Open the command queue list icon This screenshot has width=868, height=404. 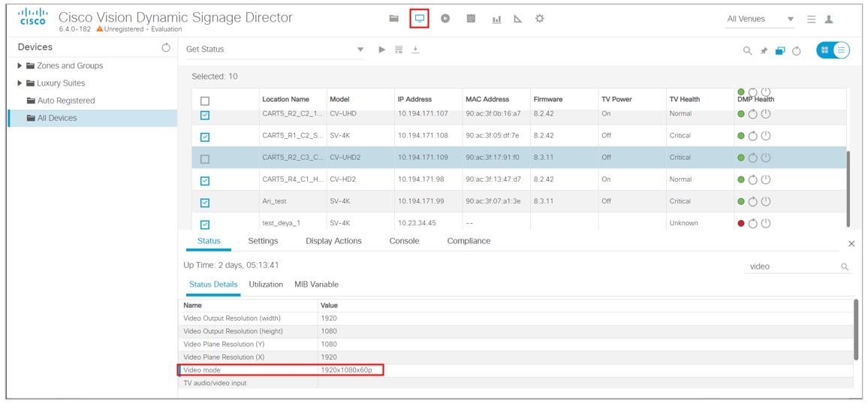point(399,50)
